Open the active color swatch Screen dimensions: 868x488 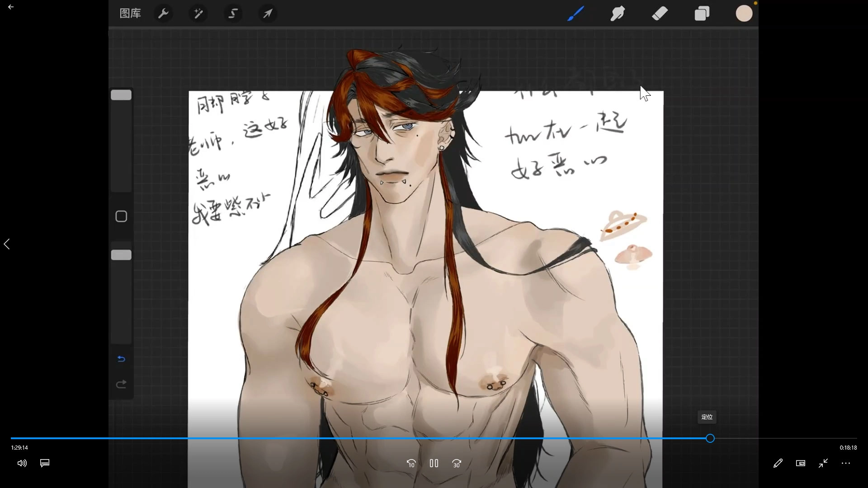coord(744,14)
